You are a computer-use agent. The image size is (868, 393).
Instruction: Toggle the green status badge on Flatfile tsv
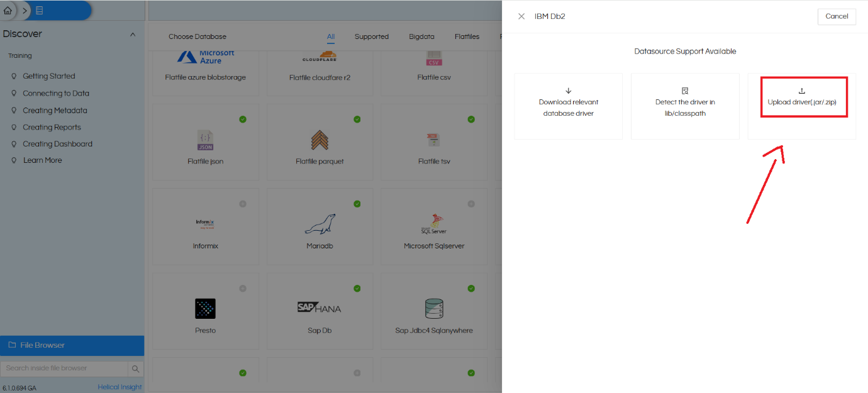471,119
